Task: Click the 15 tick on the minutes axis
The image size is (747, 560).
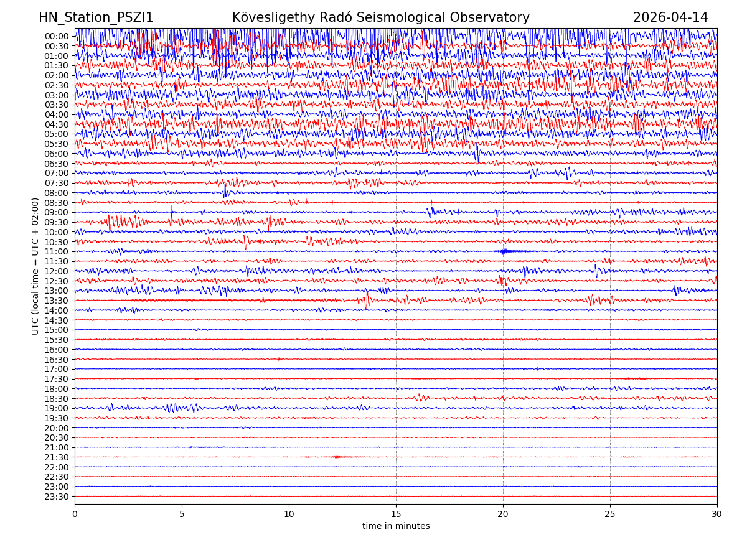Action: point(396,515)
